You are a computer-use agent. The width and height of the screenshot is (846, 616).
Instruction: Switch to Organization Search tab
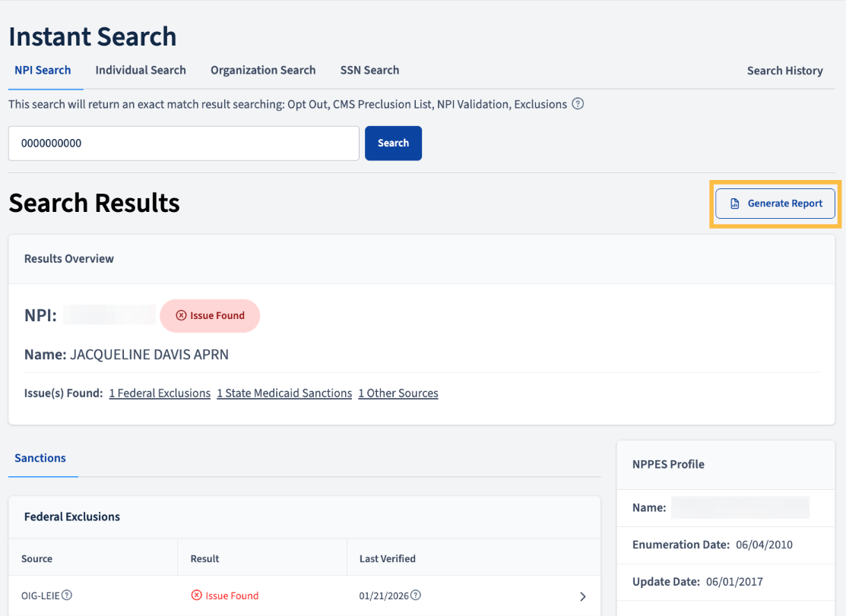(x=263, y=70)
